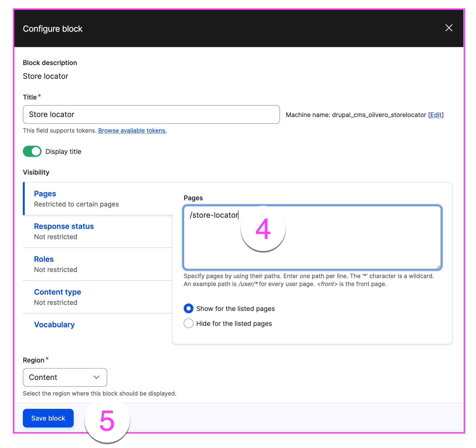
Task: Open the Roles visibility tab
Action: (x=44, y=259)
